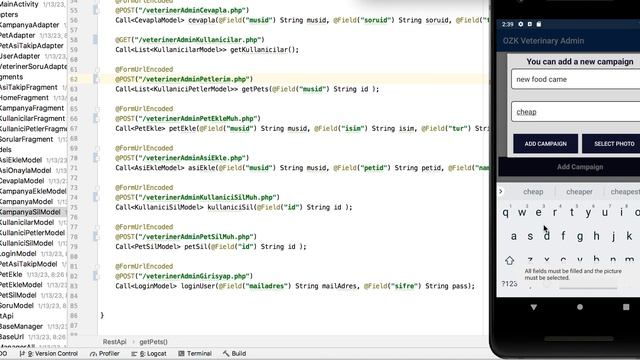Open the Build tool window
The width and height of the screenshot is (640, 360).
coord(235,353)
